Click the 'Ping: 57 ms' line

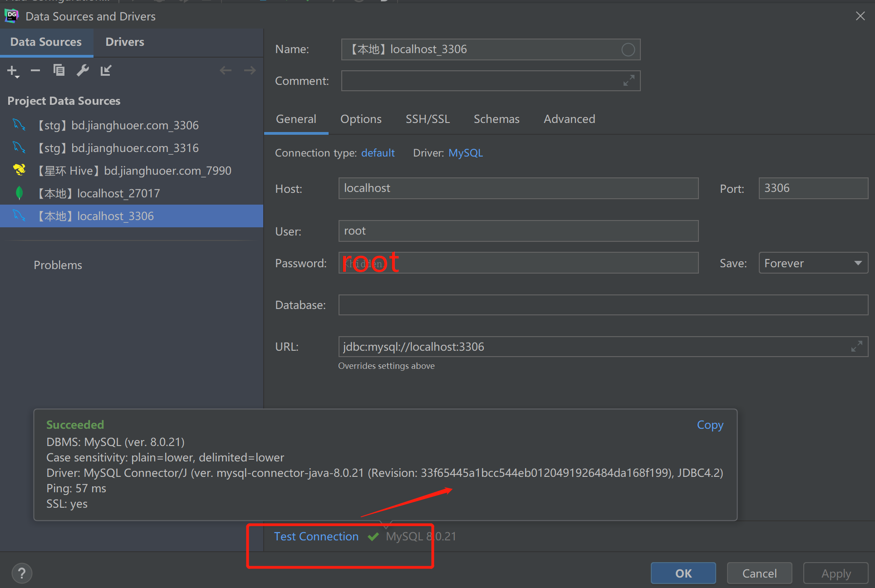pos(76,489)
